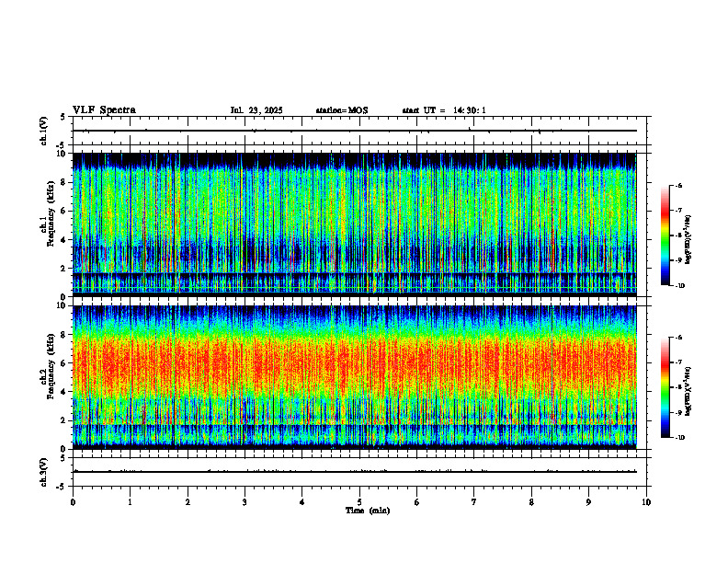Click time axis tick label "1"
This screenshot has width=728, height=563.
(130, 502)
